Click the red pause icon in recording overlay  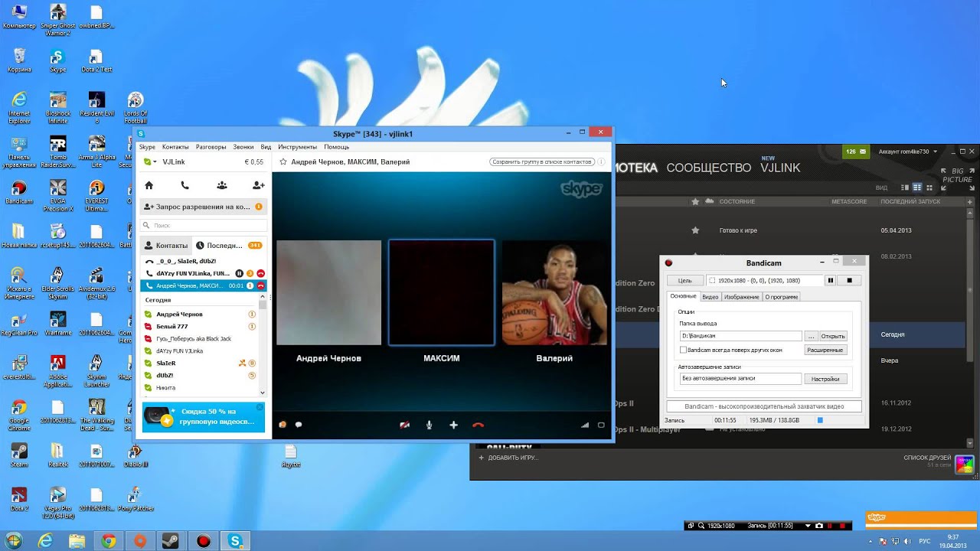(831, 526)
